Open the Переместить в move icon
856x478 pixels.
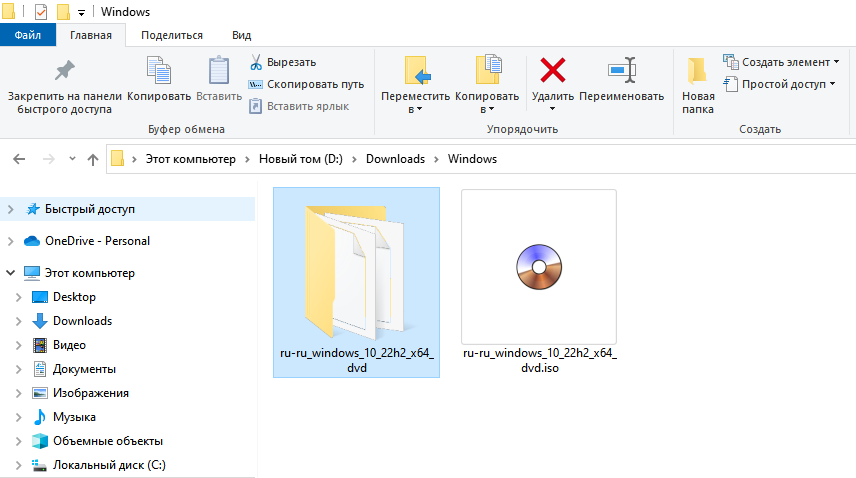point(417,70)
